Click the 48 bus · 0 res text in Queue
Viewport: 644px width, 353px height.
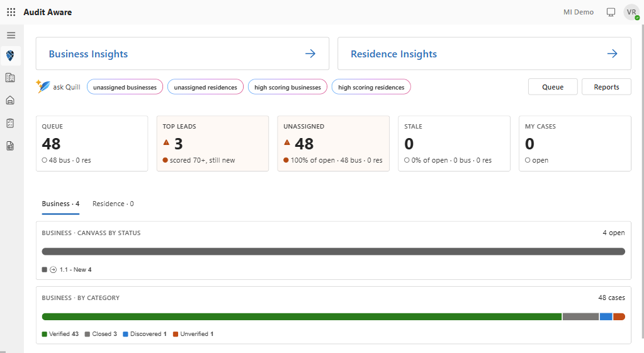(x=70, y=161)
